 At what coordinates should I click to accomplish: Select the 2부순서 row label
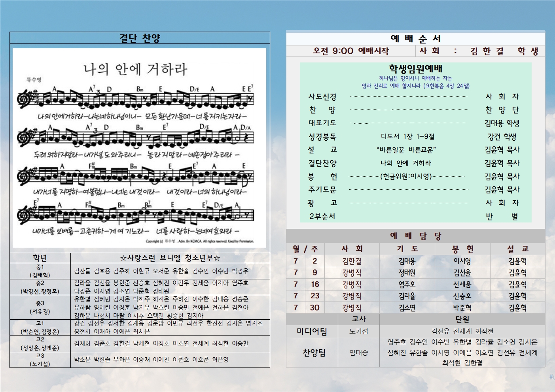coord(322,217)
